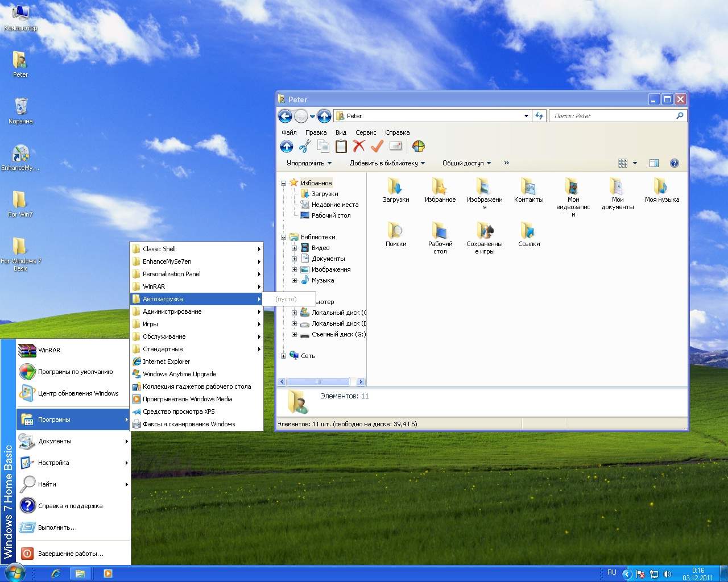Open the Загрузки folder in file pane

pyautogui.click(x=396, y=190)
